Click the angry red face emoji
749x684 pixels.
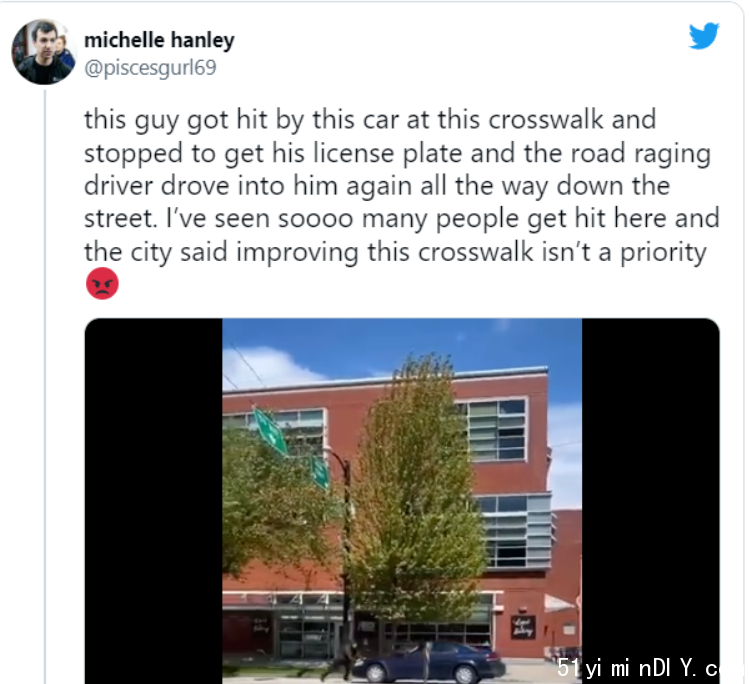[x=102, y=284]
